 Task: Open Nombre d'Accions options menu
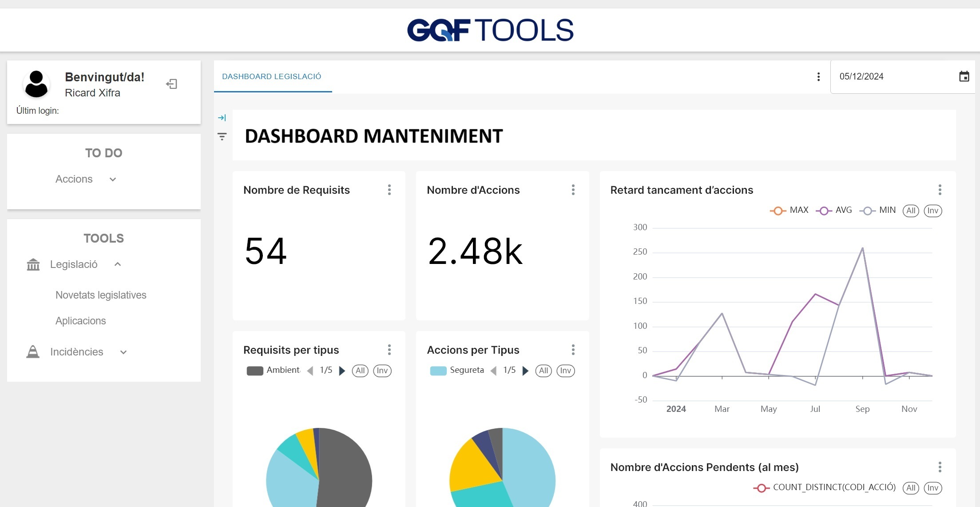[573, 190]
